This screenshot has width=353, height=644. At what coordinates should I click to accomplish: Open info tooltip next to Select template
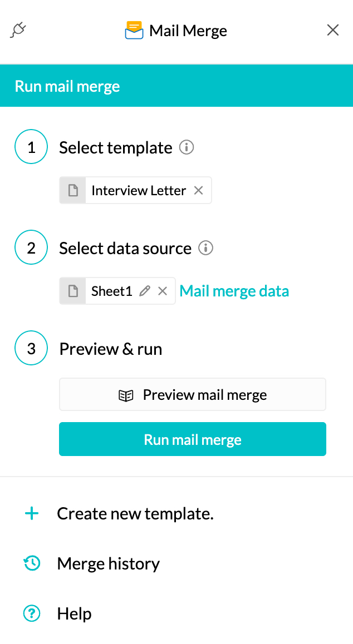point(188,147)
